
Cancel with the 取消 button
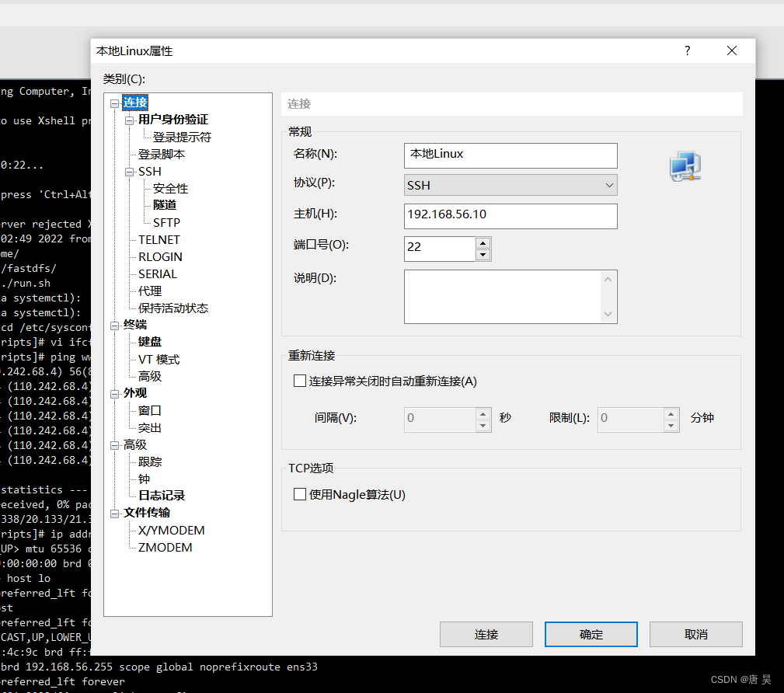(x=695, y=634)
